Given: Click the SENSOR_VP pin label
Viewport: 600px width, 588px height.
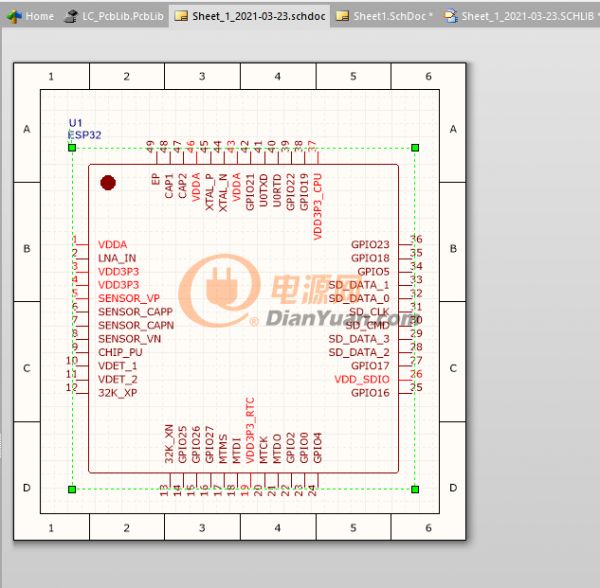Looking at the screenshot, I should click(129, 298).
